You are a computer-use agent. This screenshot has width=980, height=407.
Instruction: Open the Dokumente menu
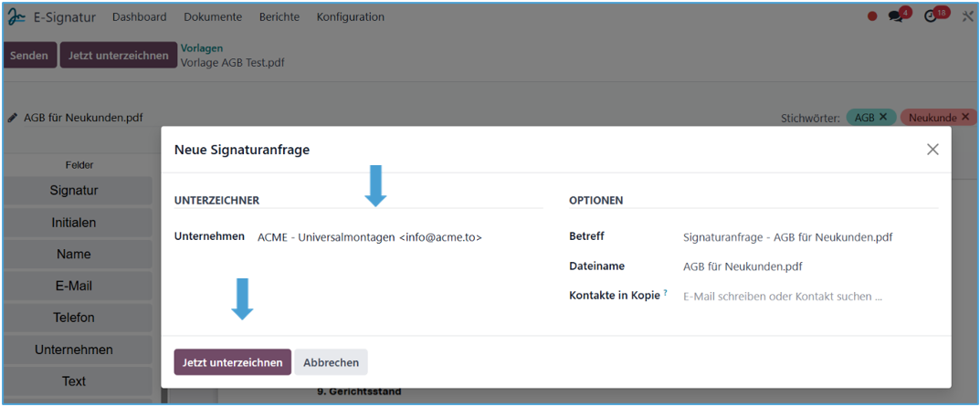[213, 16]
